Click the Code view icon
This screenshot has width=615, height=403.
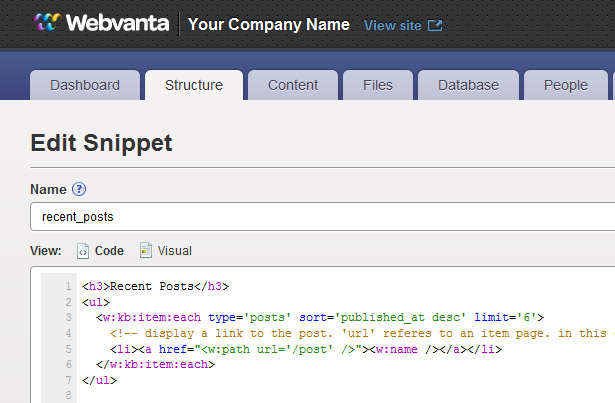point(82,251)
